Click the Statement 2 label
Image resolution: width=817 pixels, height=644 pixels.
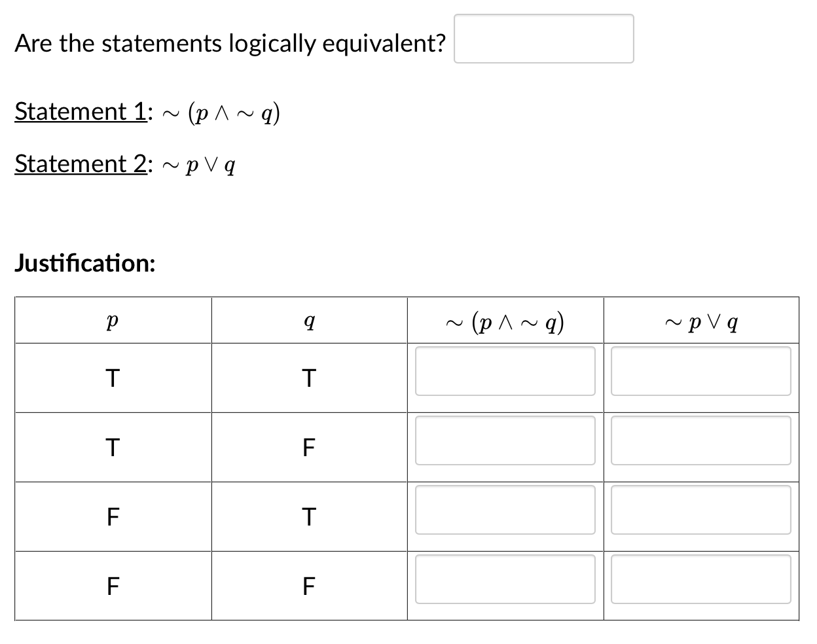pos(80,164)
